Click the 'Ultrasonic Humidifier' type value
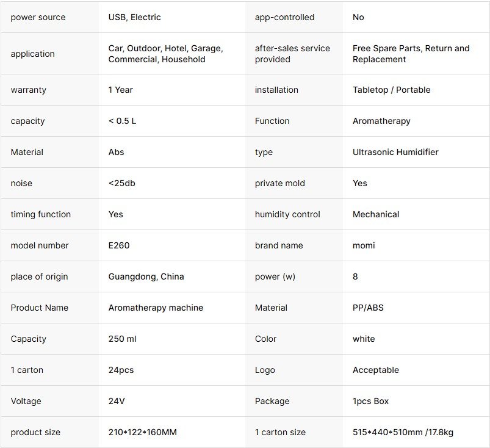Screen dimensions: 490x448 pos(395,152)
